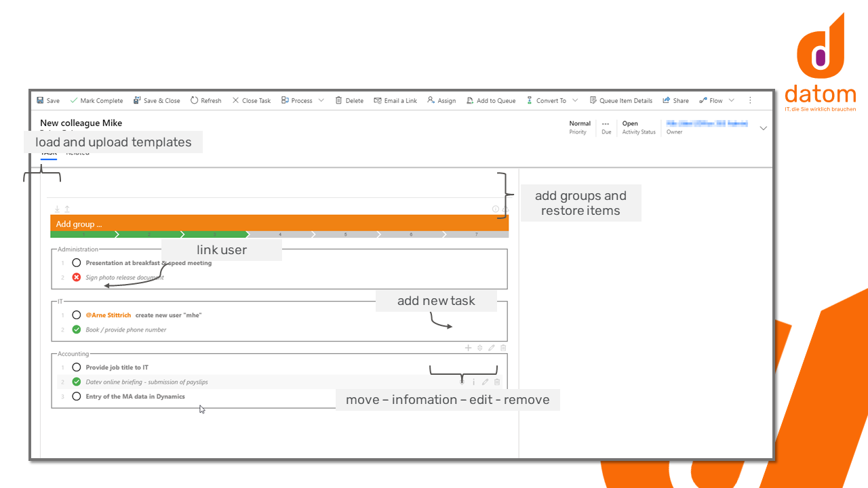This screenshot has height=488, width=868.
Task: Show information for Datev online briefing
Action: pos(474,382)
